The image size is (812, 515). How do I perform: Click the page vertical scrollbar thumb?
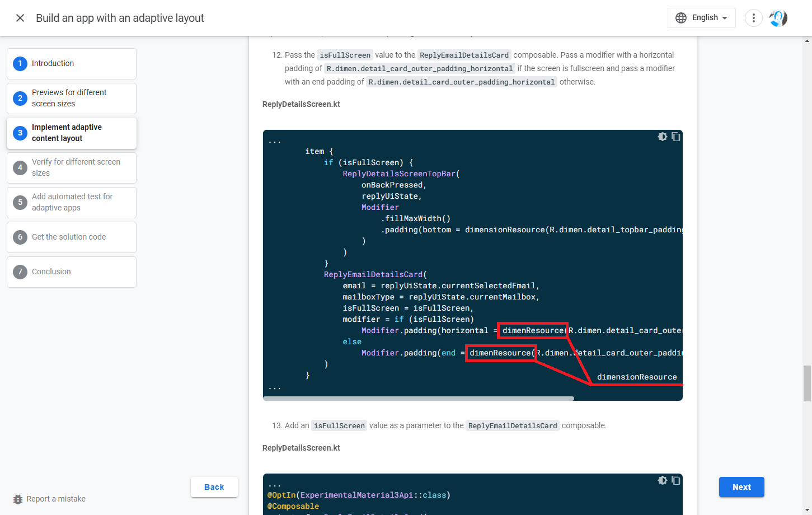click(807, 383)
